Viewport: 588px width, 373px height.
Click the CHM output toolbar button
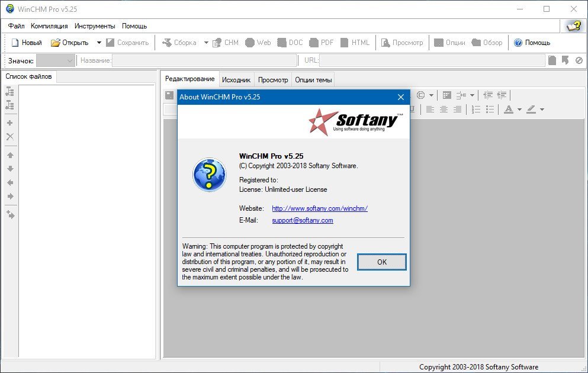(x=226, y=43)
